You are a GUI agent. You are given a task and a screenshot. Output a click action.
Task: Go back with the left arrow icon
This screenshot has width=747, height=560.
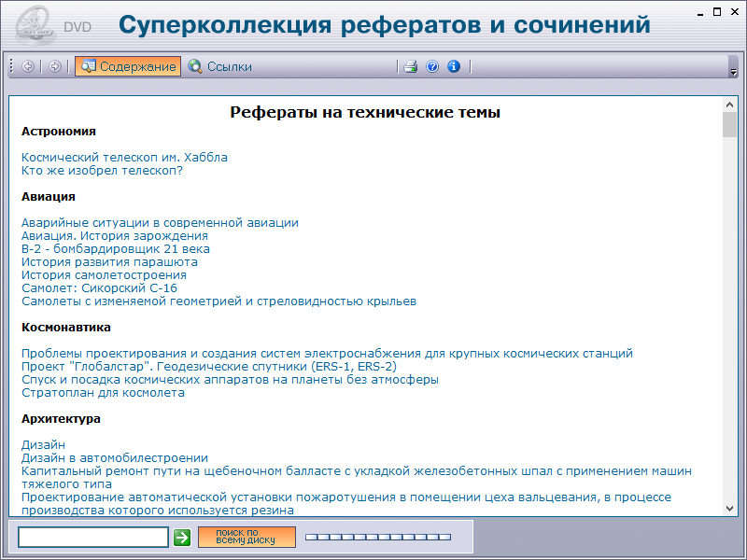tap(28, 66)
